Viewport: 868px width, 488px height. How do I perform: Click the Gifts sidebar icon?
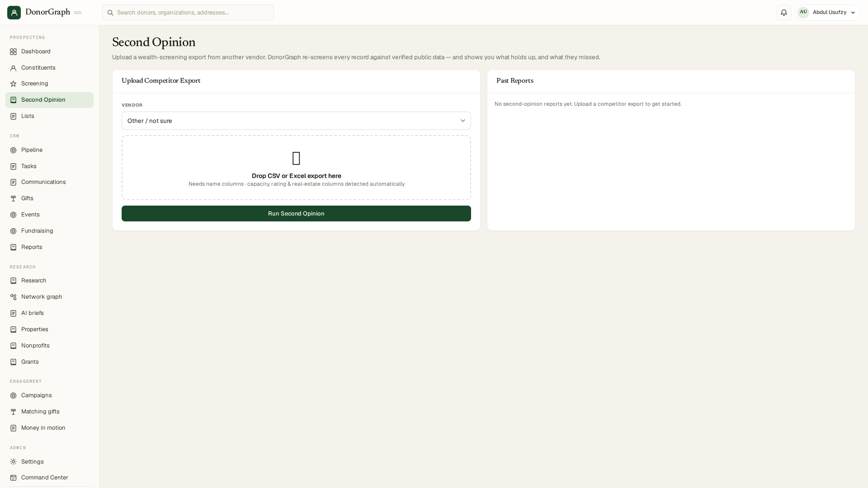[x=14, y=199]
